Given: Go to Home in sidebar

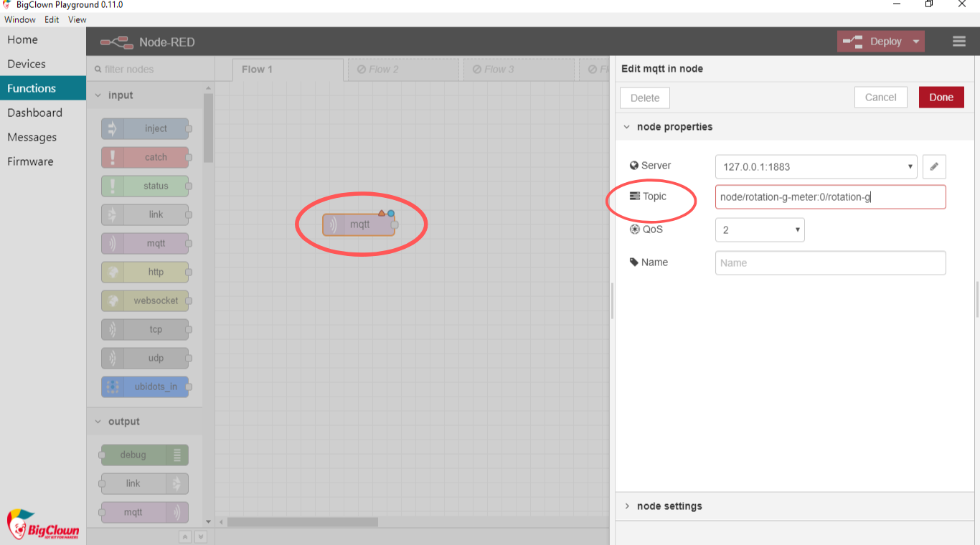Looking at the screenshot, I should tap(43, 39).
